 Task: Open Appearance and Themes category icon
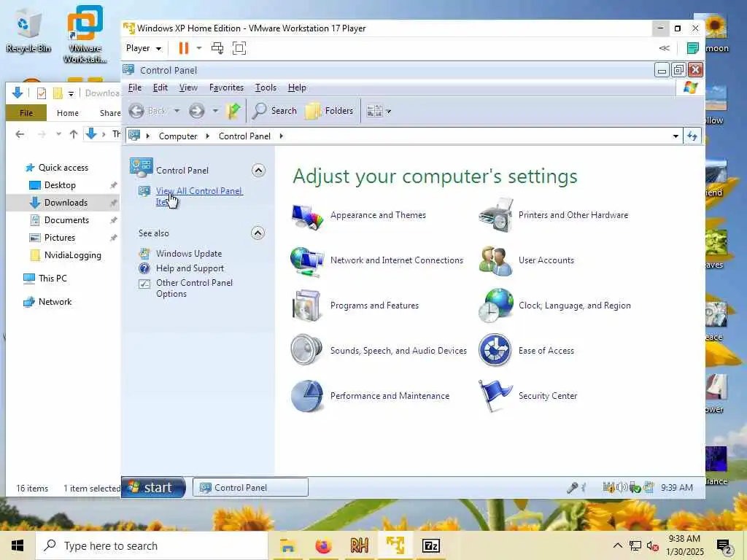pyautogui.click(x=307, y=216)
